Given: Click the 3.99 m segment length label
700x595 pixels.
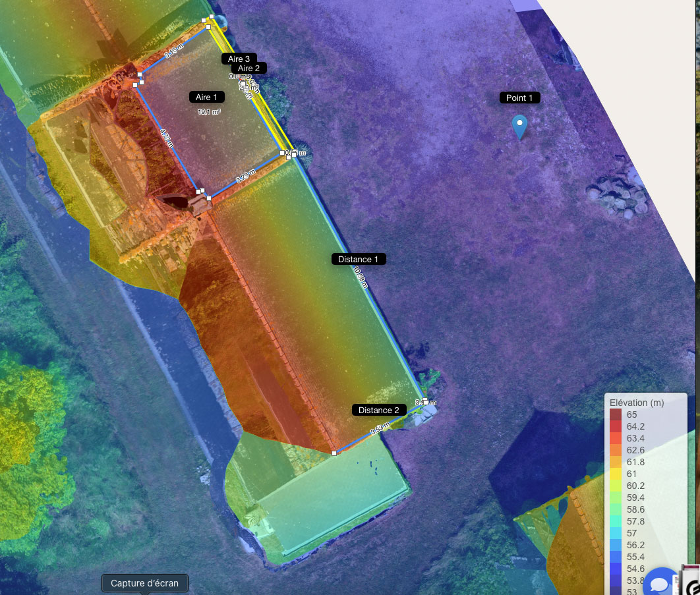Looking at the screenshot, I should coord(380,430).
